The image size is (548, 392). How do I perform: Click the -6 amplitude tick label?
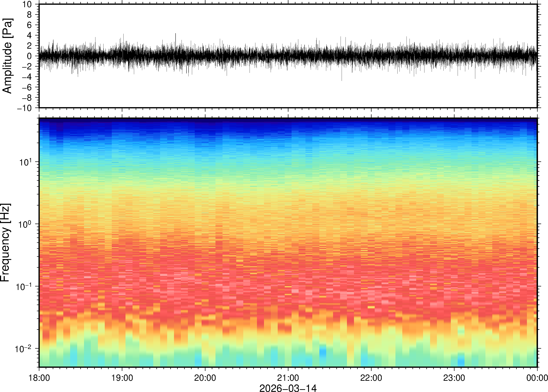tap(27, 87)
